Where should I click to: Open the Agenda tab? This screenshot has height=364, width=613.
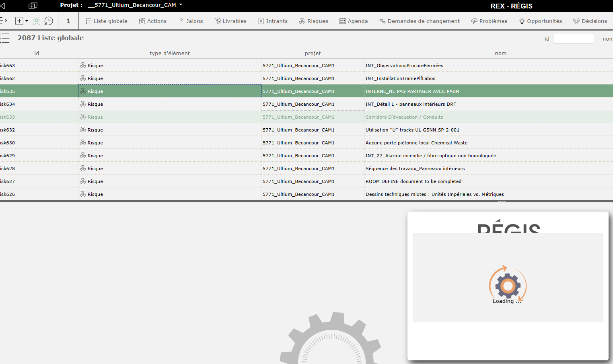pos(354,21)
